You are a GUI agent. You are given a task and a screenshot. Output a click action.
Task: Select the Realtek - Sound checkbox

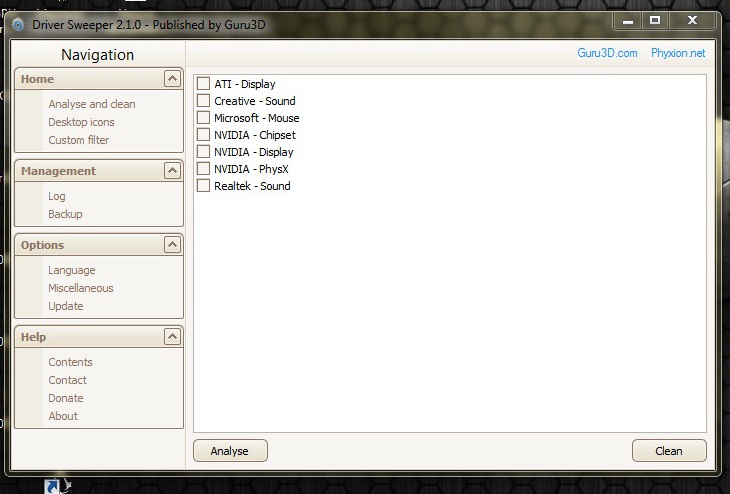[x=204, y=186]
